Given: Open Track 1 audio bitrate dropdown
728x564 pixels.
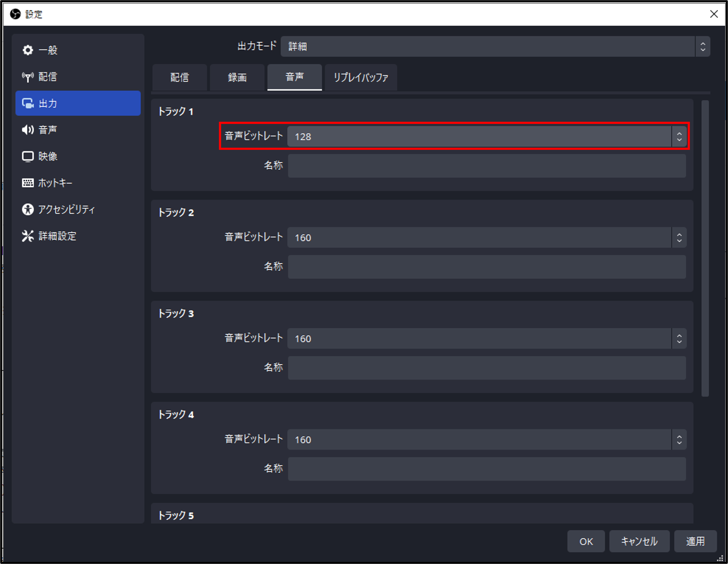Looking at the screenshot, I should click(679, 136).
